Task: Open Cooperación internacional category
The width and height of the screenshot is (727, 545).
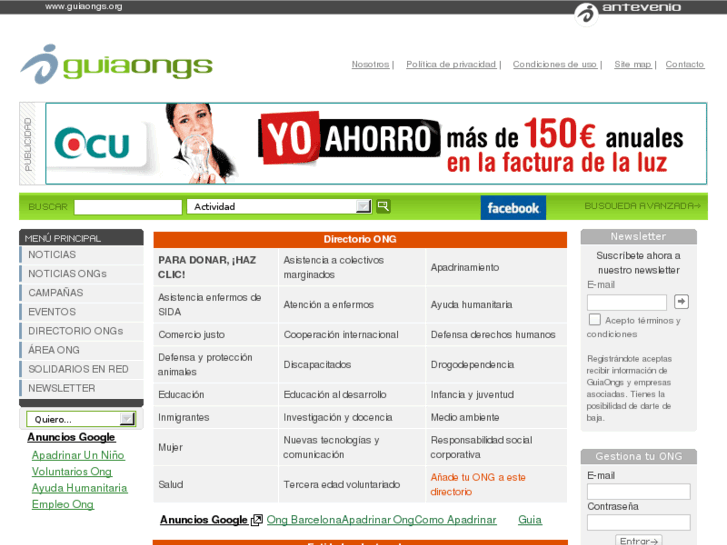Action: pos(341,334)
